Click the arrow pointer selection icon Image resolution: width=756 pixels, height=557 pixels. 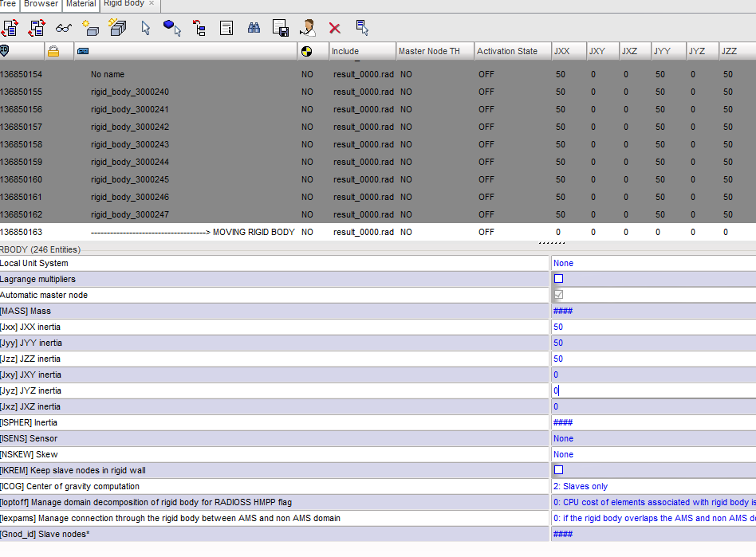click(x=146, y=28)
